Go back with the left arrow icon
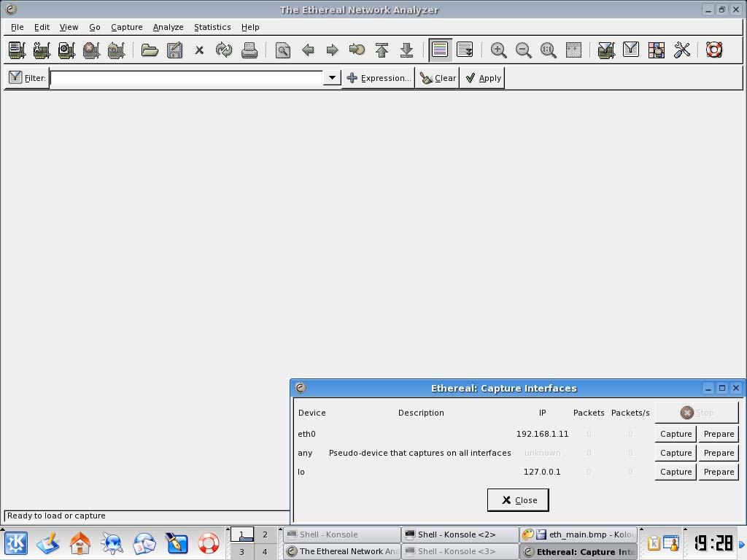This screenshot has width=747, height=560. [308, 50]
